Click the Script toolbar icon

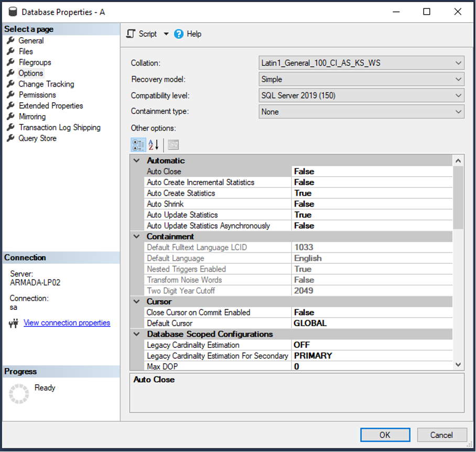131,34
